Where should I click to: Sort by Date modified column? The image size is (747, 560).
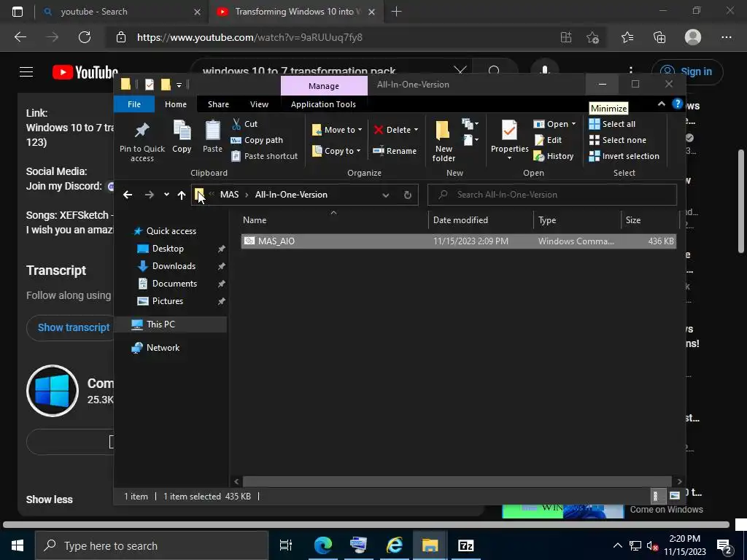(x=480, y=220)
